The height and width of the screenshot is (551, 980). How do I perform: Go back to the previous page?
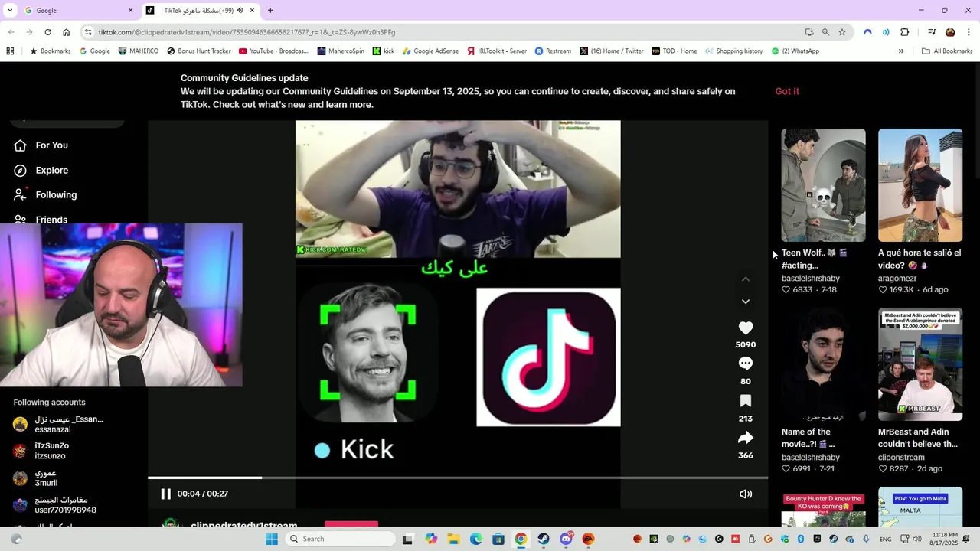(11, 32)
